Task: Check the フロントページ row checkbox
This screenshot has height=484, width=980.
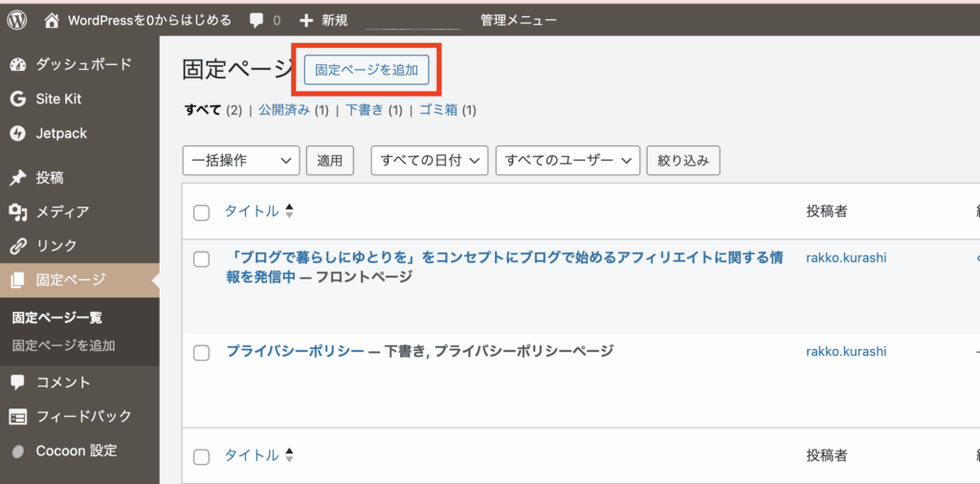Action: pos(201,259)
